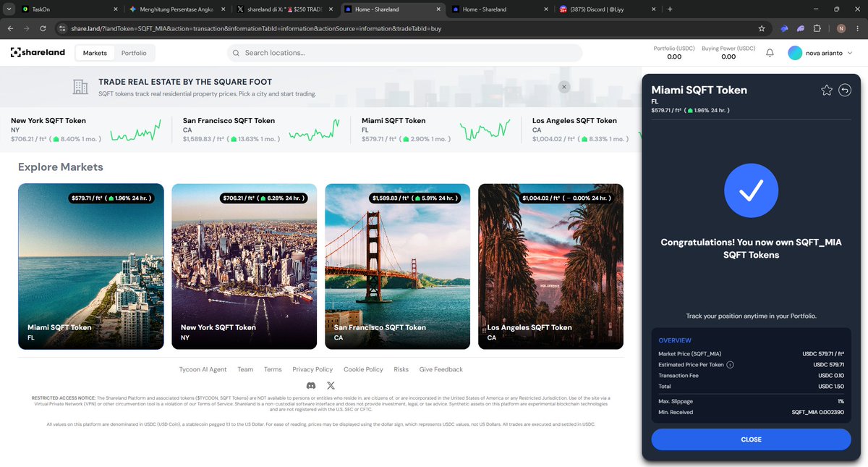Click the browser address bar URL
Screen dimensions: 868x467
tap(255, 28)
